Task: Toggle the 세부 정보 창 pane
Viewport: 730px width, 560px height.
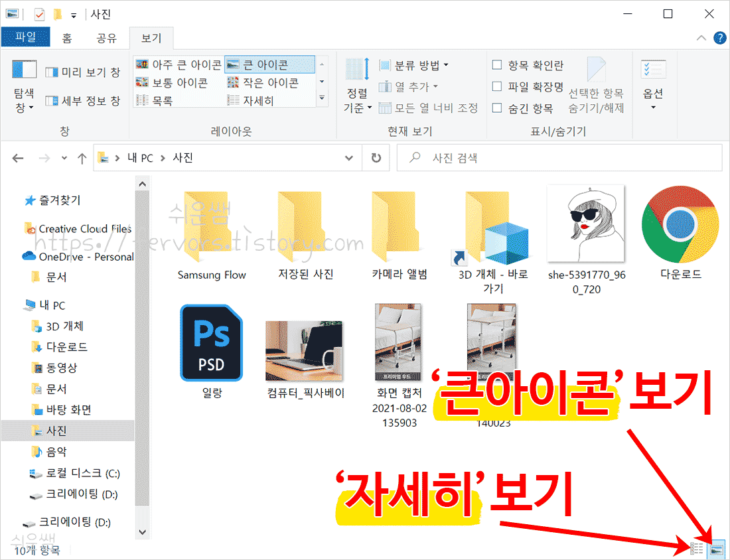Action: pos(83,101)
